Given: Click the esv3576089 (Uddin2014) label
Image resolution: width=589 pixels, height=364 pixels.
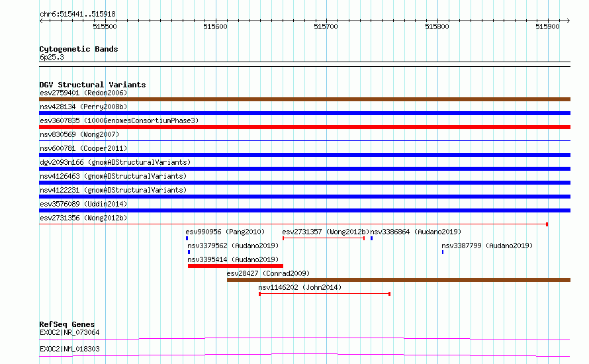Looking at the screenshot, I should pos(83,204).
